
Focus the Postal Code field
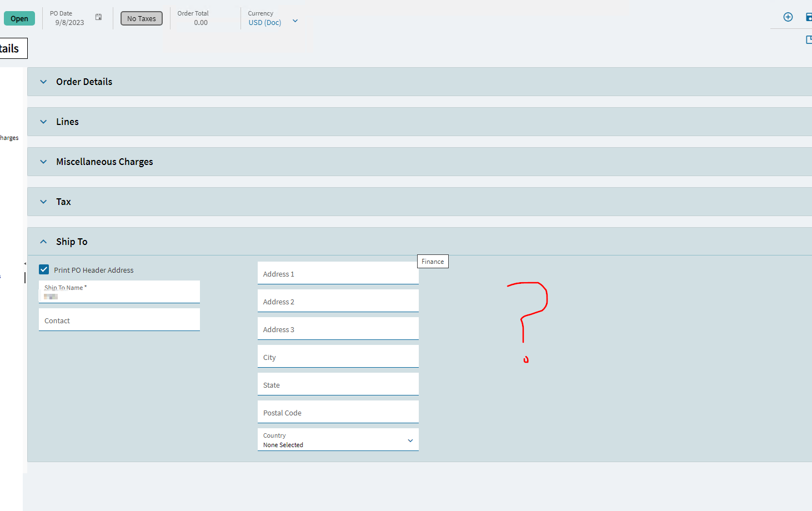coord(338,412)
